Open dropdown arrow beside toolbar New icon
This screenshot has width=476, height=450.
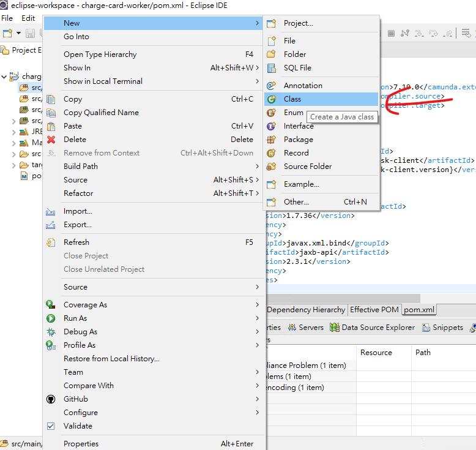tap(18, 33)
